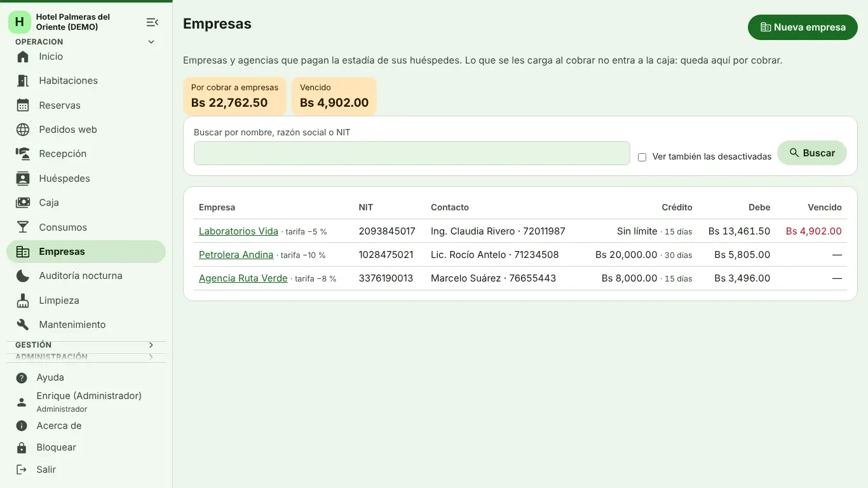
Task: Click the Buscar button
Action: coord(812,153)
